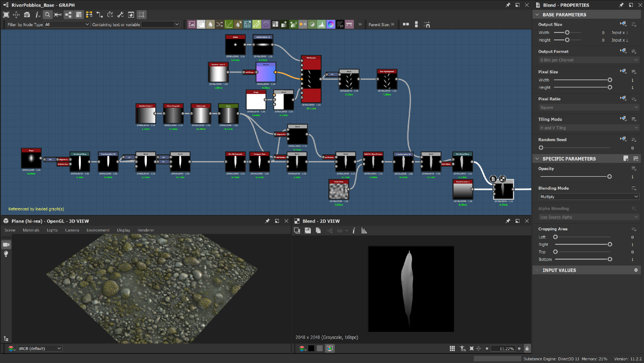Viewport: 644px width, 363px height.
Task: Click the wrench tools icon in graph toolbar
Action: click(120, 15)
